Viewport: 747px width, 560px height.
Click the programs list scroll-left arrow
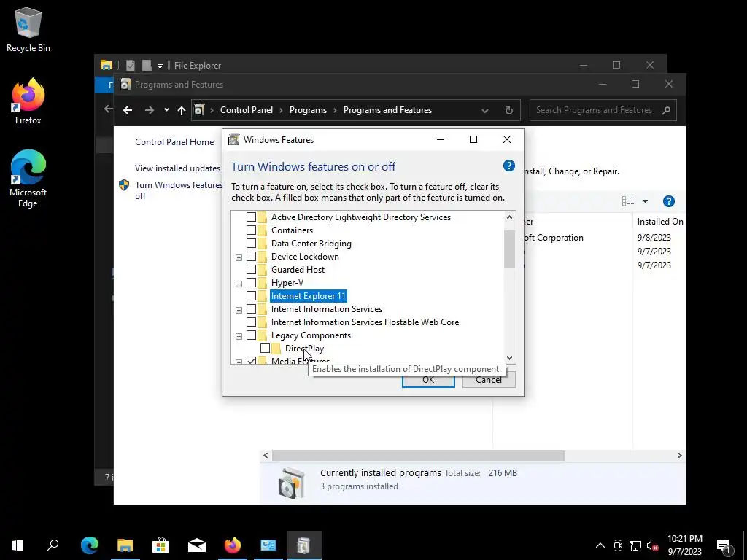(x=266, y=455)
